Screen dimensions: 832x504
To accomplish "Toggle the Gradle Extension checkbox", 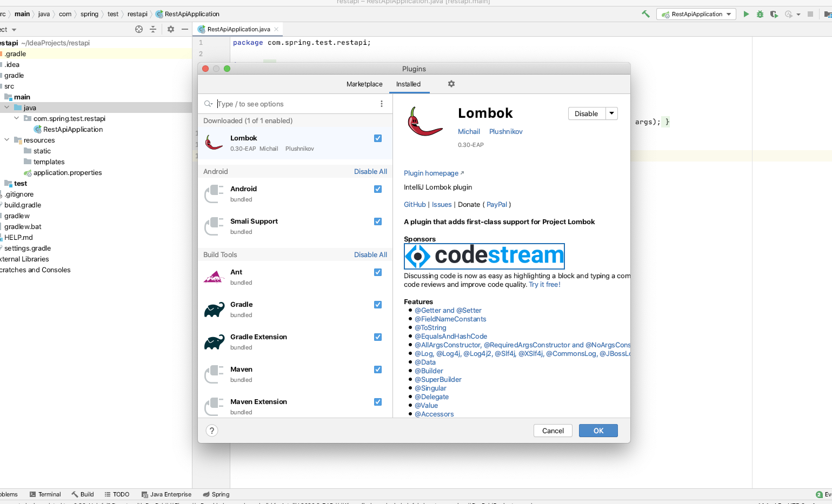I will point(378,337).
